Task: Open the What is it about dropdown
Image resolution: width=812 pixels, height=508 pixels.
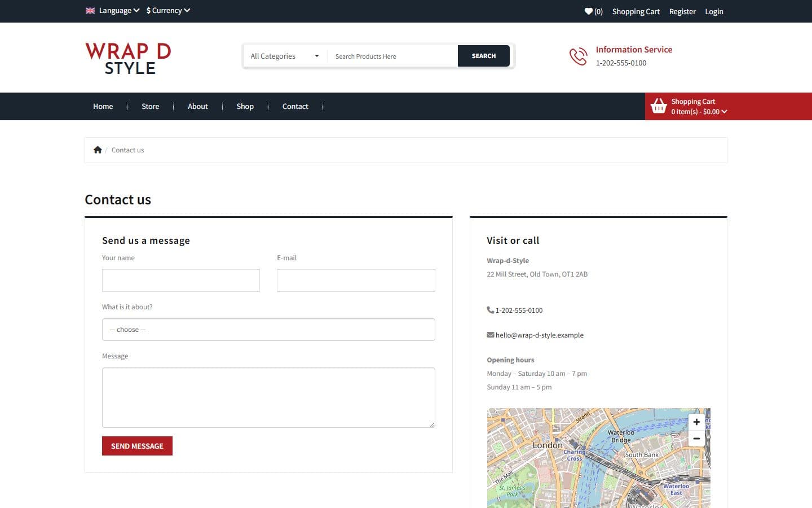Action: (268, 330)
